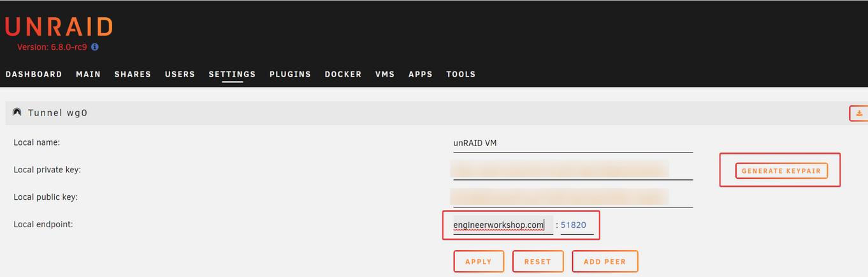The height and width of the screenshot is (277, 868).
Task: Click the UNRAID logo
Action: click(x=59, y=27)
